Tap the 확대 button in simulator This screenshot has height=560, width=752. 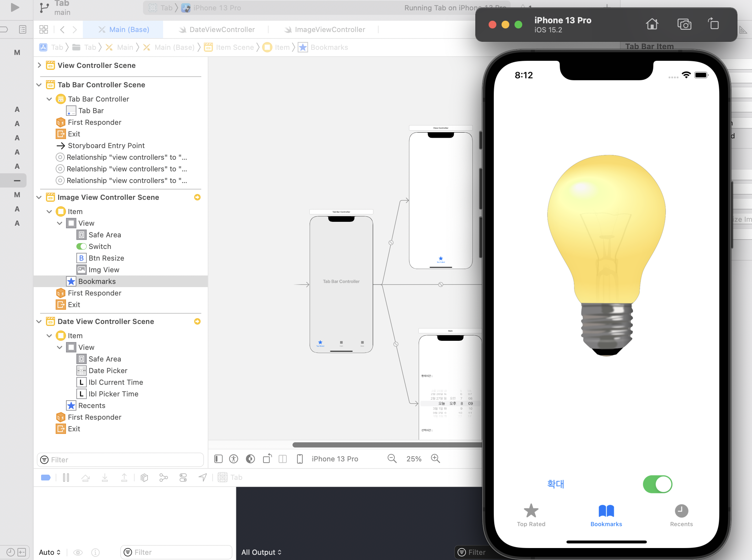click(x=555, y=484)
